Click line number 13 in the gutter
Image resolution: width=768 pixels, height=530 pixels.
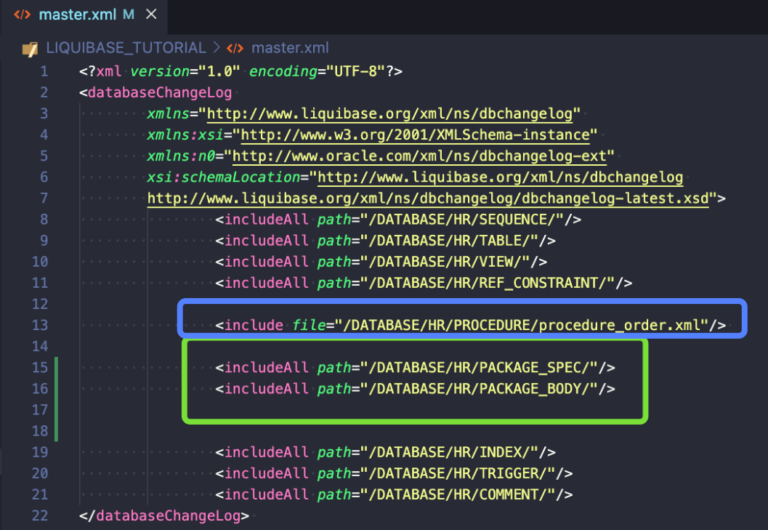point(41,325)
